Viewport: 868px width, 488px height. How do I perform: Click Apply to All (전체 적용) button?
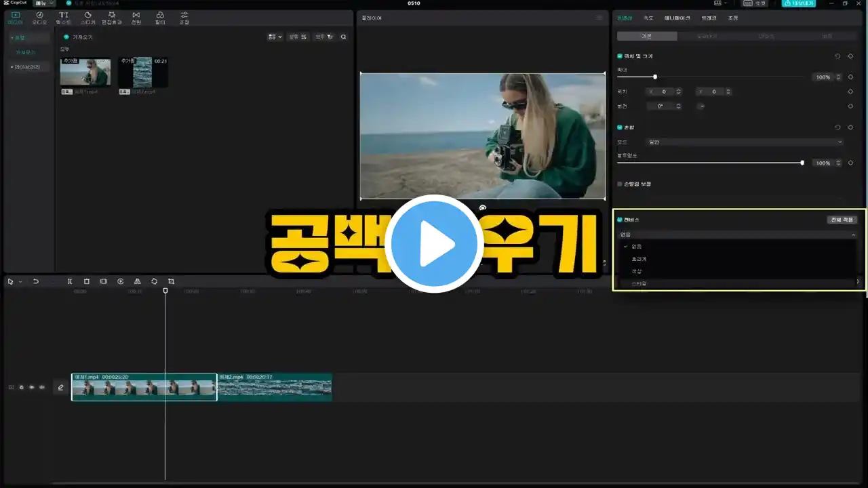pos(843,220)
